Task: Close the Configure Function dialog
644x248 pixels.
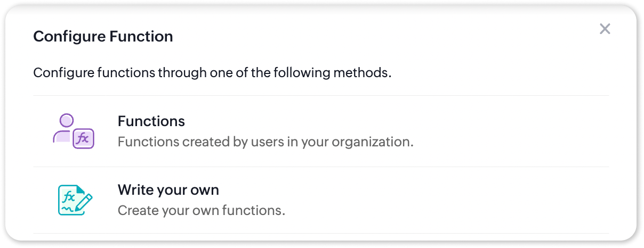Action: click(x=605, y=29)
